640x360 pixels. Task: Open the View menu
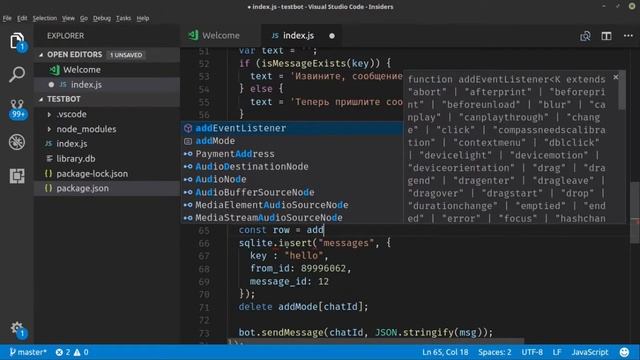pos(68,18)
